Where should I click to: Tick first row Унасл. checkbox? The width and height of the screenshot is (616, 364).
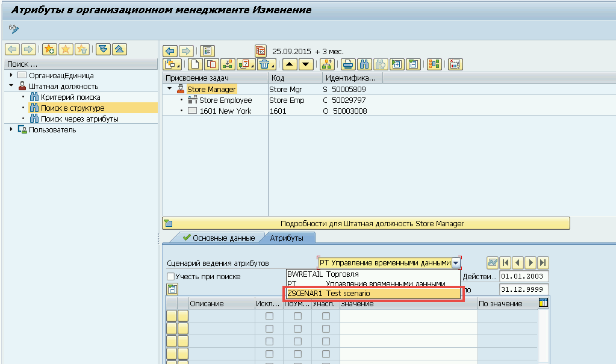point(326,316)
